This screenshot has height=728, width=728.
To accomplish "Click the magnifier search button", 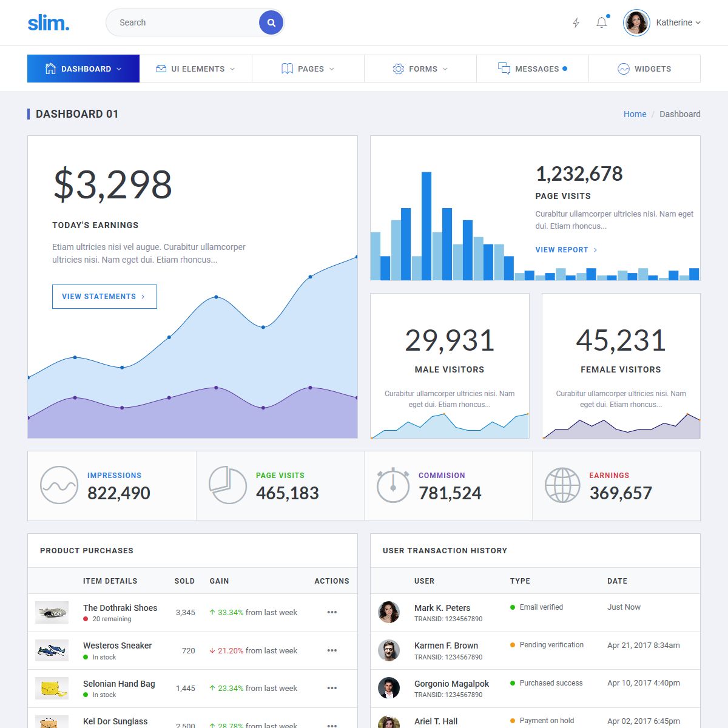I will pyautogui.click(x=271, y=22).
